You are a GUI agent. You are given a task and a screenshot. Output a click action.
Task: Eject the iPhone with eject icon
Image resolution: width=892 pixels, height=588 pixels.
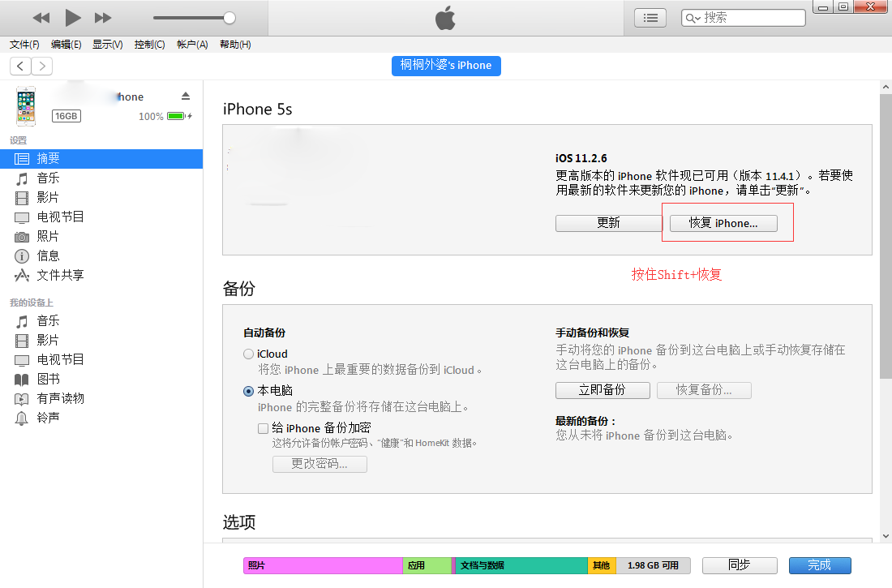186,96
